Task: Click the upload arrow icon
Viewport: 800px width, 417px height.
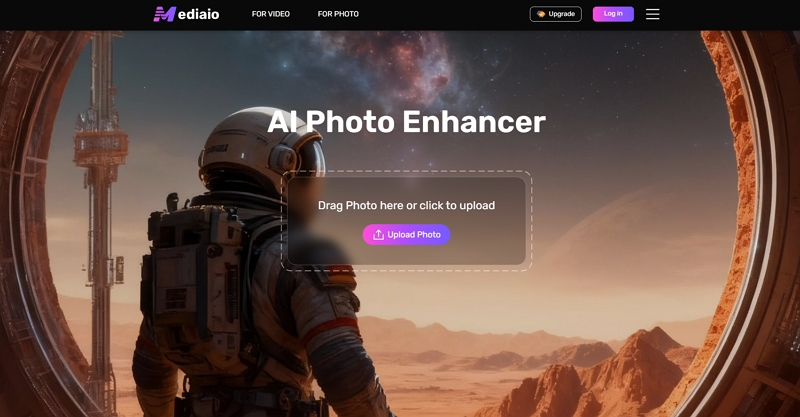Action: coord(378,235)
